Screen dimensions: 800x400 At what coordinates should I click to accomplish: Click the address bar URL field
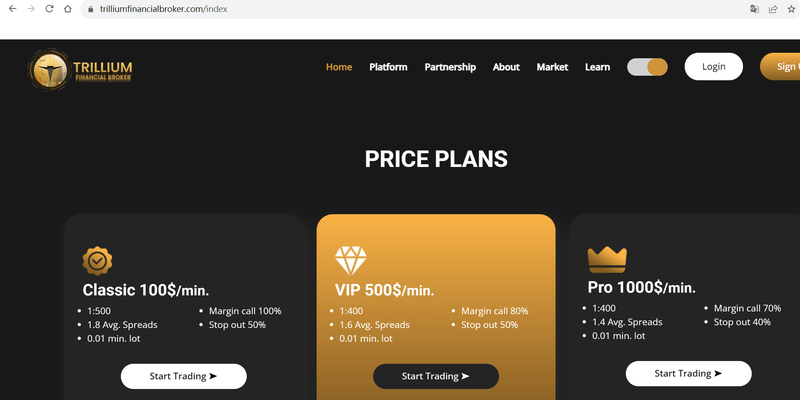pyautogui.click(x=413, y=9)
